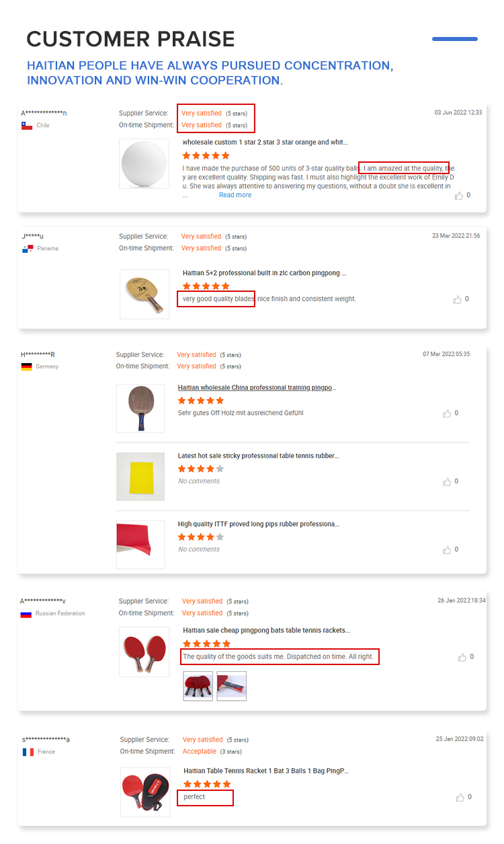The image size is (504, 844).
Task: Open the Haitian 5+2 professional carbon blade title
Action: [264, 273]
